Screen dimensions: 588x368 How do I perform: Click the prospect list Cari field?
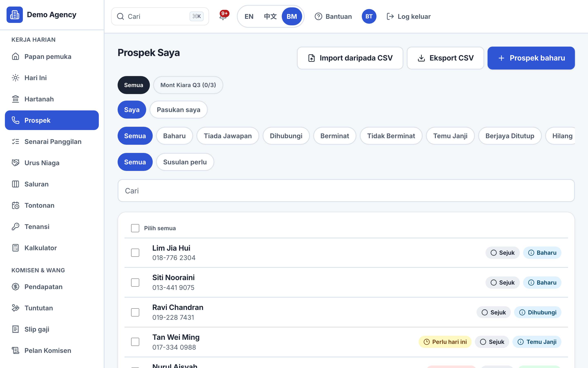(346, 191)
